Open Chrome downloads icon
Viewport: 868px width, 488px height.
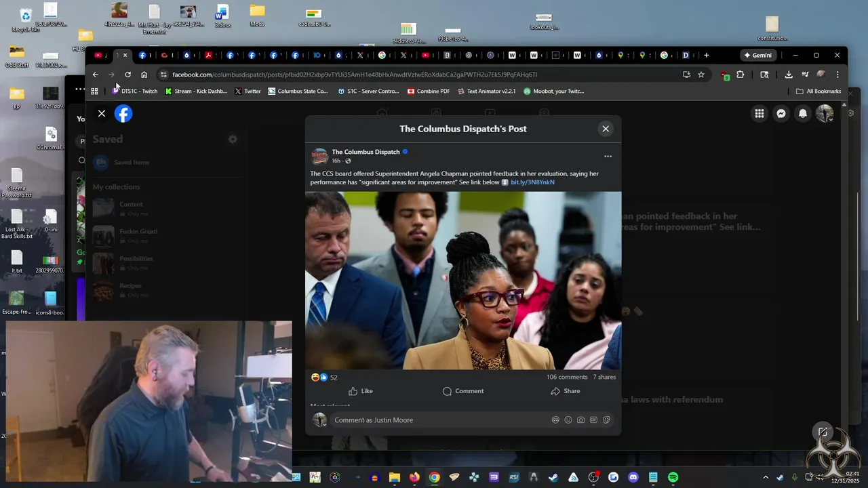coord(789,75)
